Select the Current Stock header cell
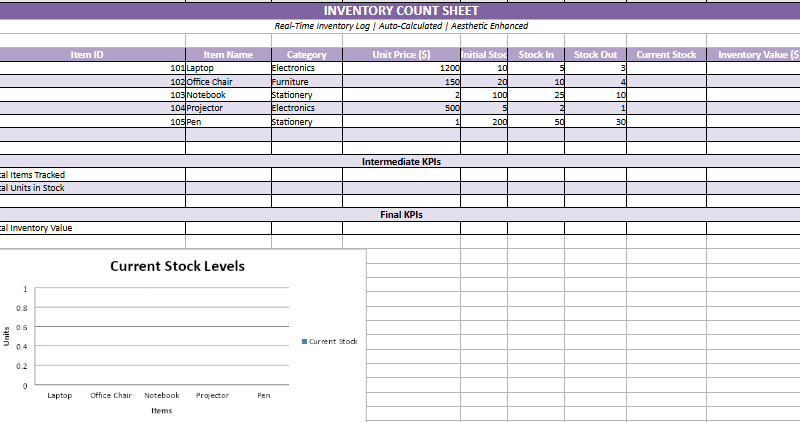Viewport: 800px width, 422px height. [666, 55]
